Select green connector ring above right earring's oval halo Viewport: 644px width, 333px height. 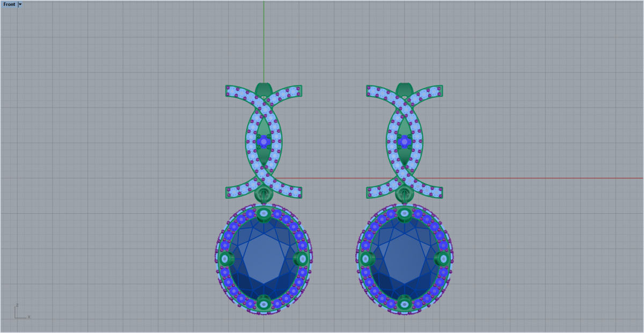[x=405, y=194]
